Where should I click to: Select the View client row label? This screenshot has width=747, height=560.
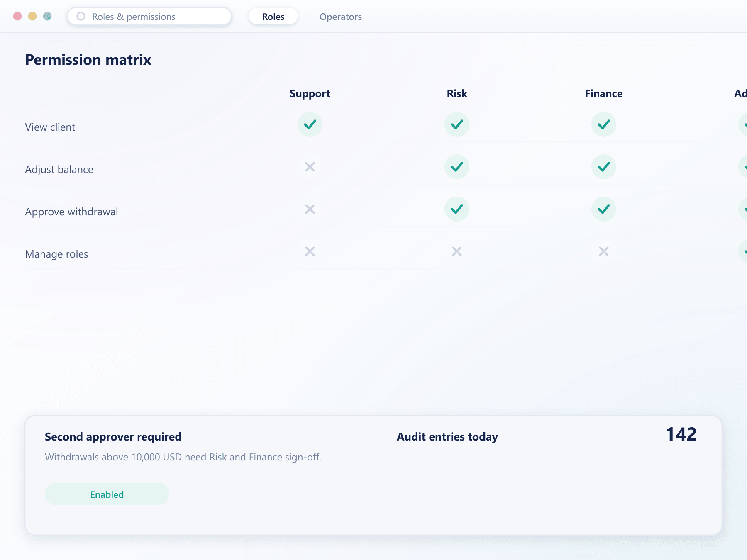(x=50, y=127)
